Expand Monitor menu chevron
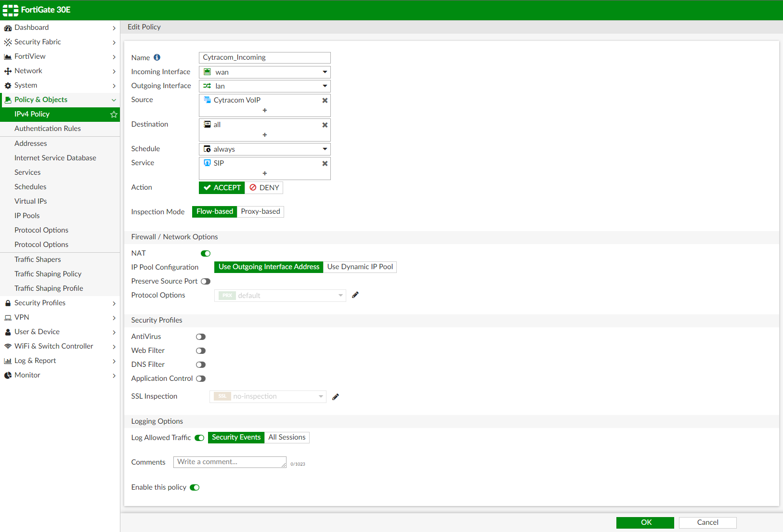Viewport: 783px width, 532px height. point(114,376)
